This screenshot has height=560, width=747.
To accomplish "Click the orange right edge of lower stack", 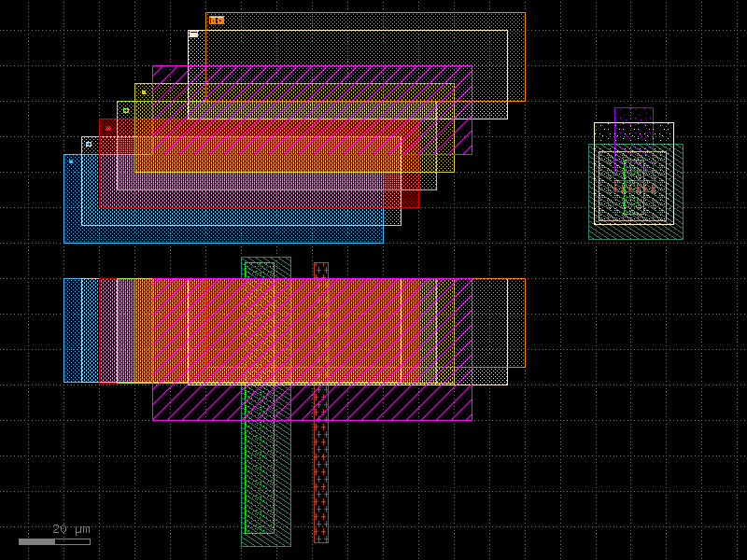I will [x=516, y=323].
